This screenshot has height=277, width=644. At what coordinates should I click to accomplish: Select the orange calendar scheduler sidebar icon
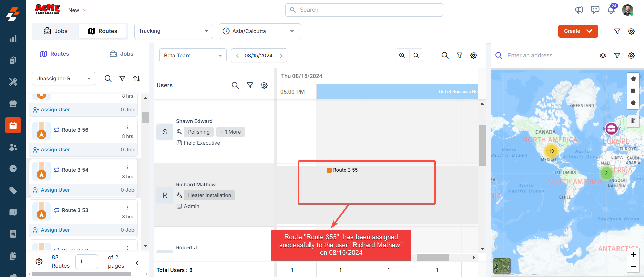coord(13,125)
